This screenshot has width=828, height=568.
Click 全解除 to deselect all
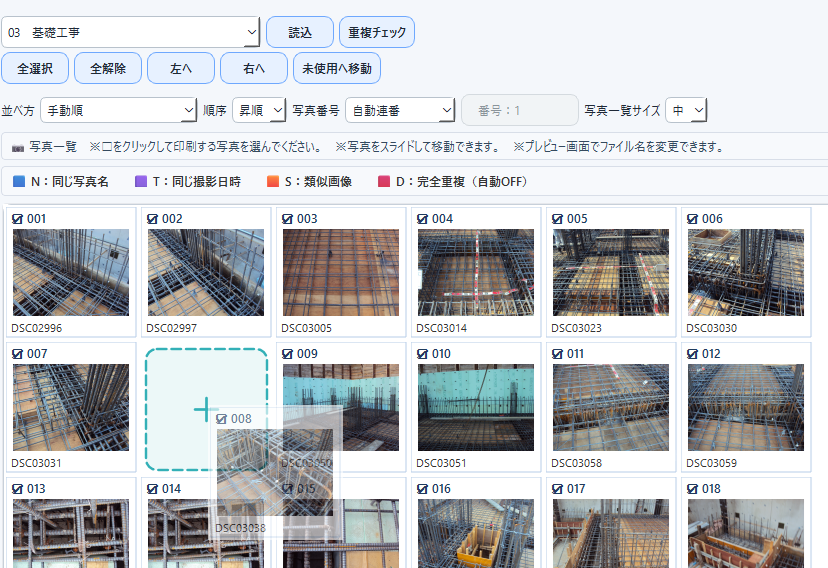108,68
